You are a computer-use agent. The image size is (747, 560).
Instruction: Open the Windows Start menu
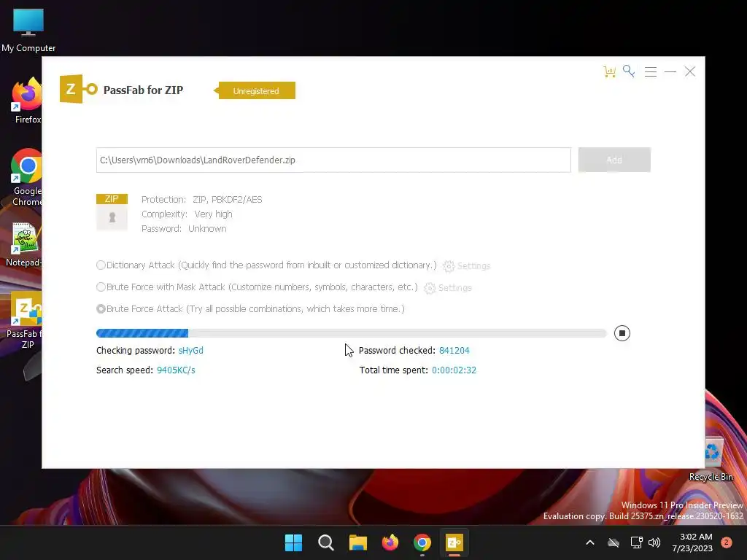(x=293, y=542)
